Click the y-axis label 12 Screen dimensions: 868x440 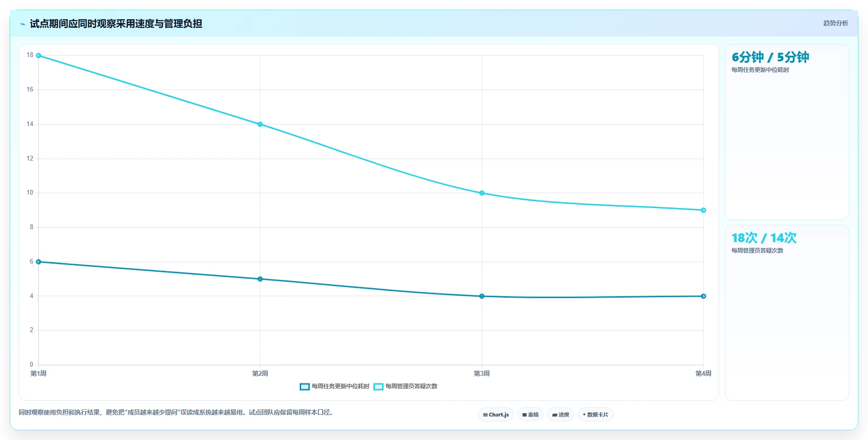pos(30,159)
